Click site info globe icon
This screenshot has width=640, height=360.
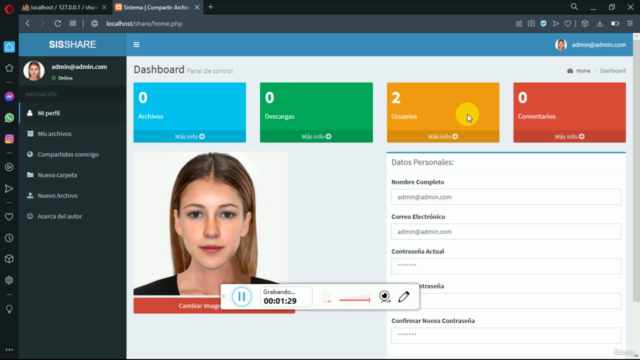(94, 24)
